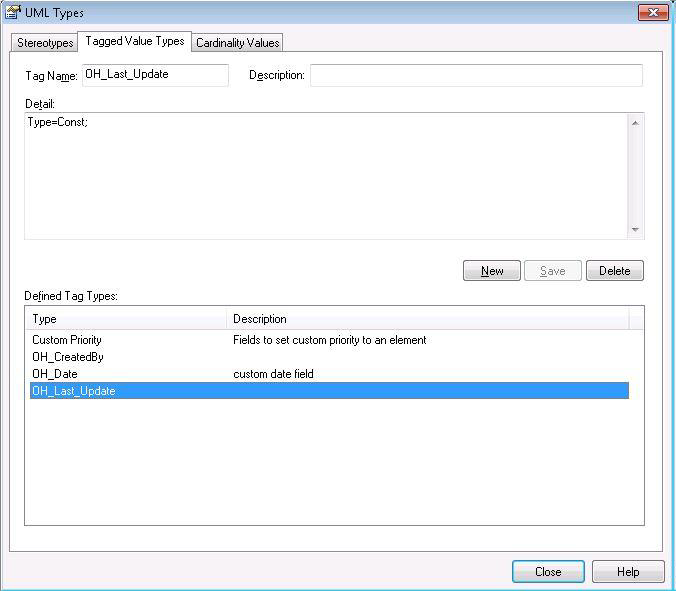Choose the OH_Date tag type

tap(54, 374)
